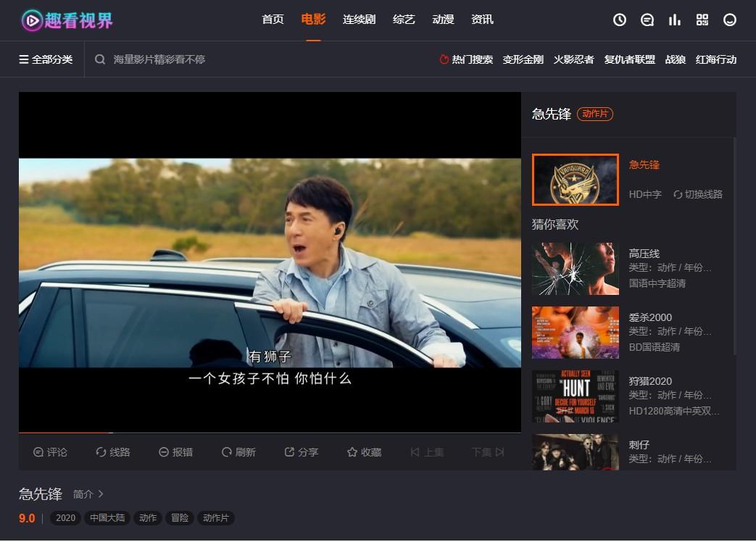Viewport: 756px width, 542px height.
Task: Go to the 首页 tab
Action: (273, 20)
